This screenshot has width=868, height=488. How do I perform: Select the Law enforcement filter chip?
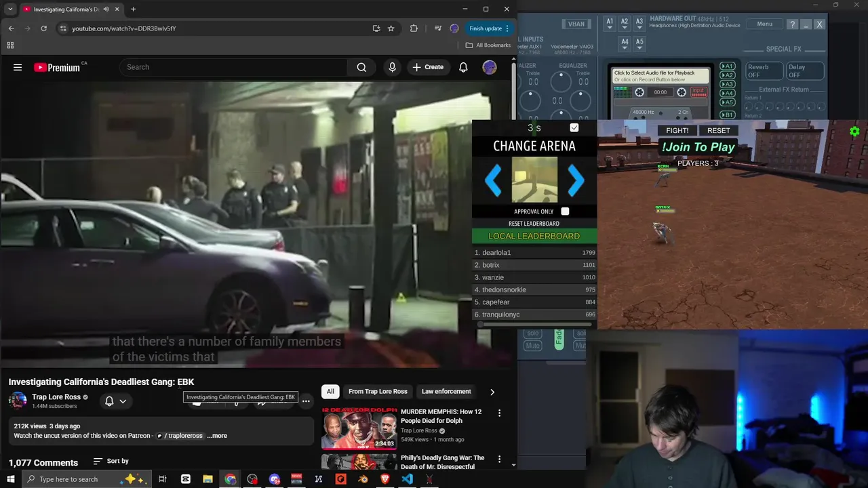click(446, 391)
